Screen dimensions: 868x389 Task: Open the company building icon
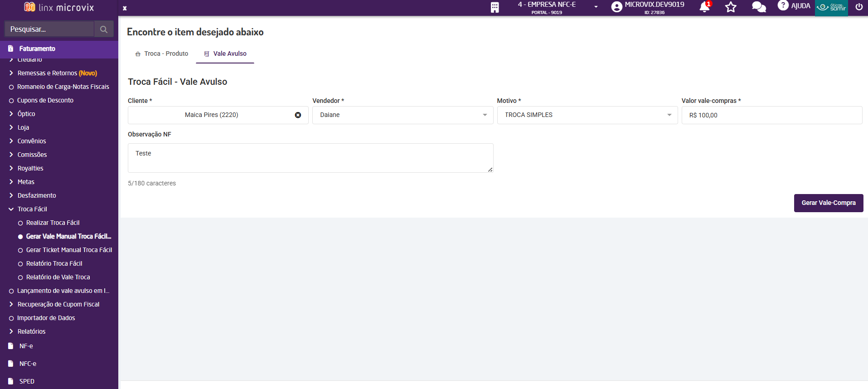coord(495,7)
